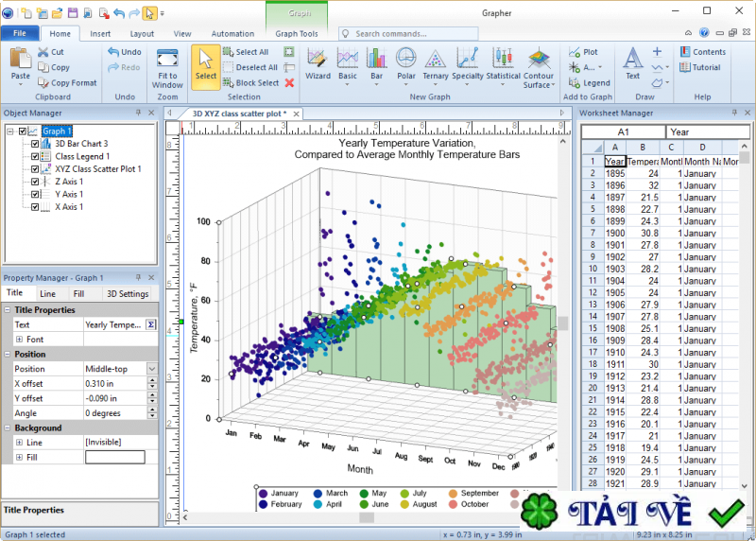Open the Tutorial help icon
Screen dimensions: 756x541
685,67
